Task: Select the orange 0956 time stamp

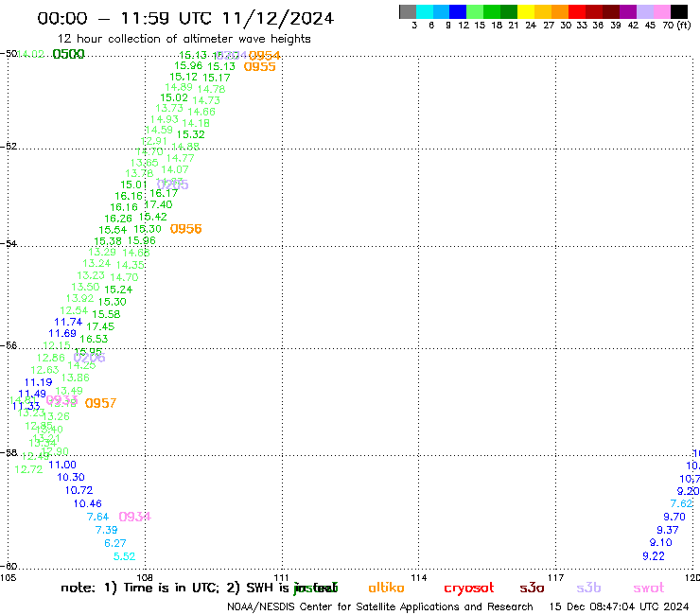Action: tap(185, 229)
